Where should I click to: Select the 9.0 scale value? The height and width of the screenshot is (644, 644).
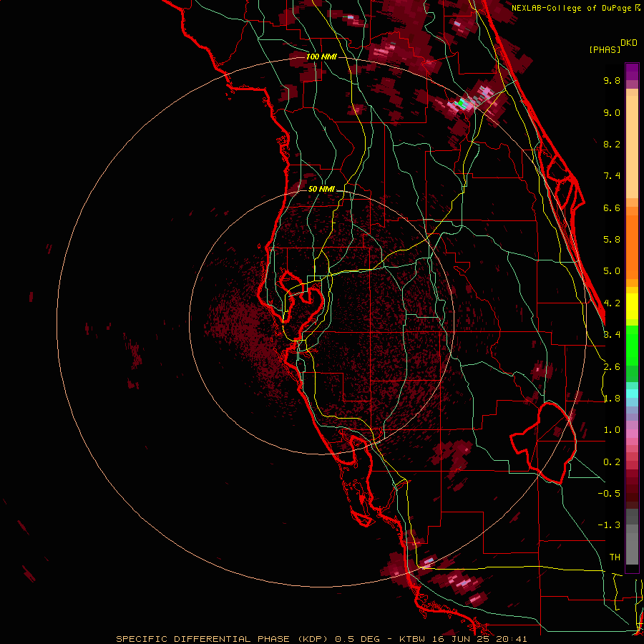coord(612,112)
